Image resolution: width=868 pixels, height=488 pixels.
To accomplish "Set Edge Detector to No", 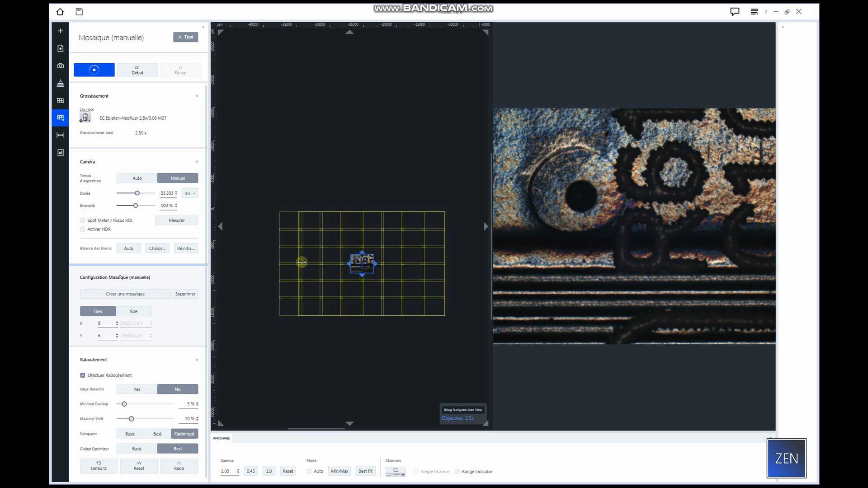I will tap(178, 389).
